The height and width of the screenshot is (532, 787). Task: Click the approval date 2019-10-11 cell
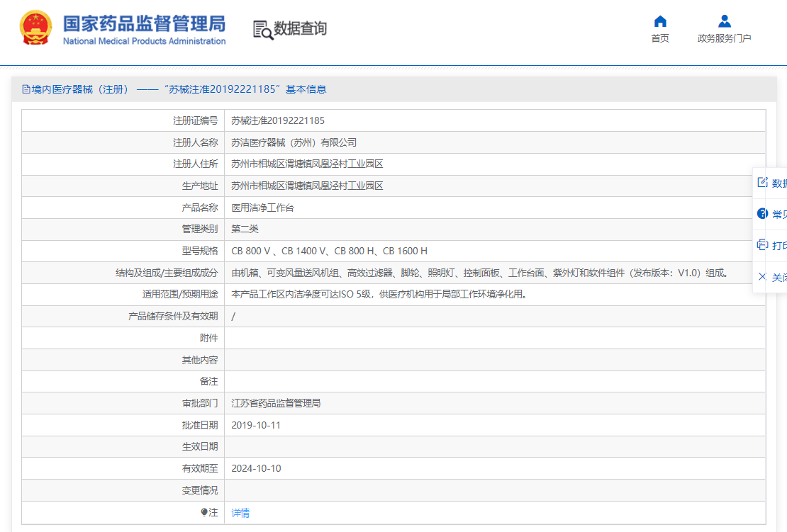click(x=256, y=425)
